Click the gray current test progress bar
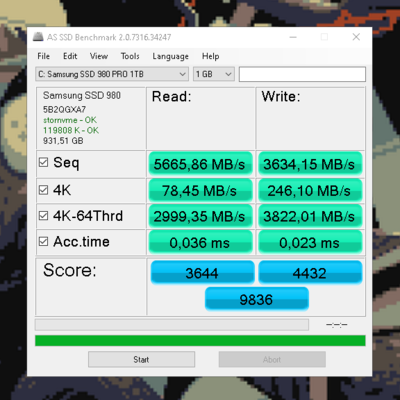Screen dimensions: 400x400 pos(172,325)
